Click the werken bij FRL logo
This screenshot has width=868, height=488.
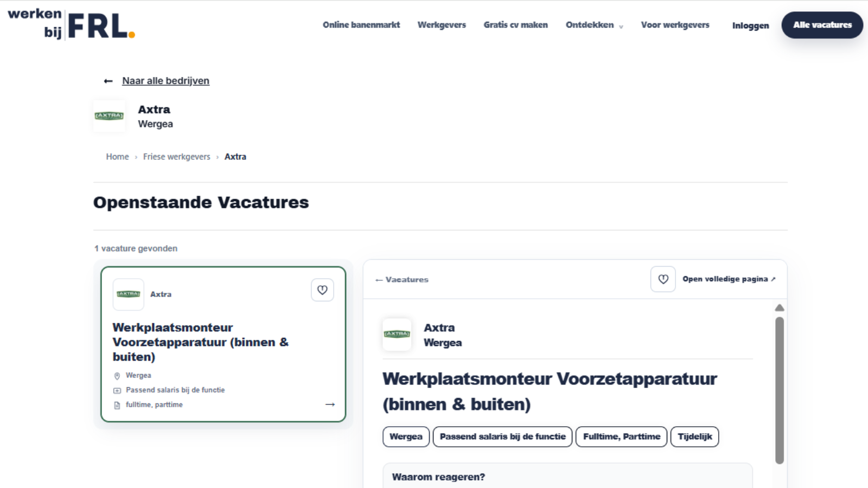click(71, 24)
